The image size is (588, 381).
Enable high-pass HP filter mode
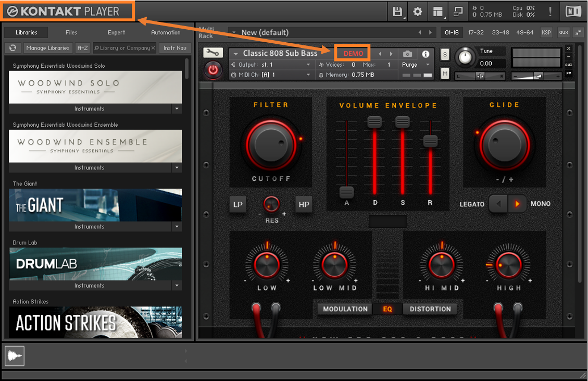click(304, 205)
